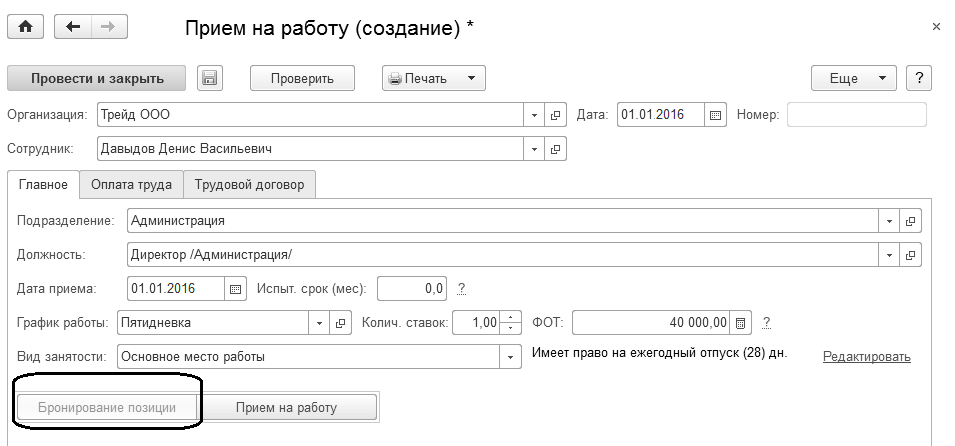
Task: Open График работы record via its open icon
Action: 340,324
